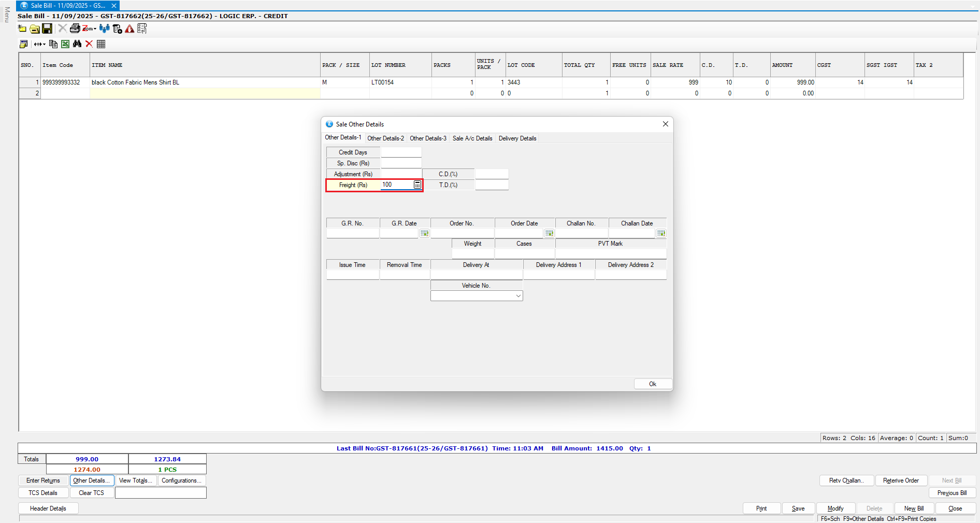
Task: Click the binoculars find icon
Action: pyautogui.click(x=77, y=44)
